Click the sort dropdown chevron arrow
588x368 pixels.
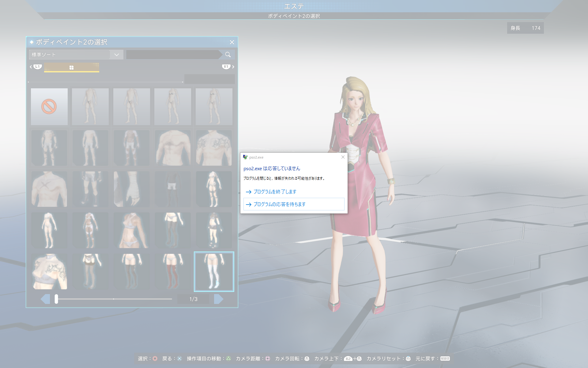(x=117, y=55)
